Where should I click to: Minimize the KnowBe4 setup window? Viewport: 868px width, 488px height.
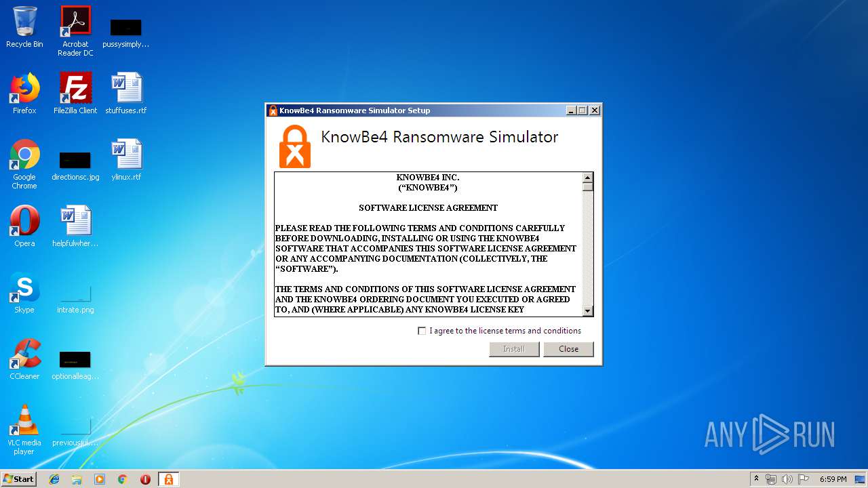point(571,110)
